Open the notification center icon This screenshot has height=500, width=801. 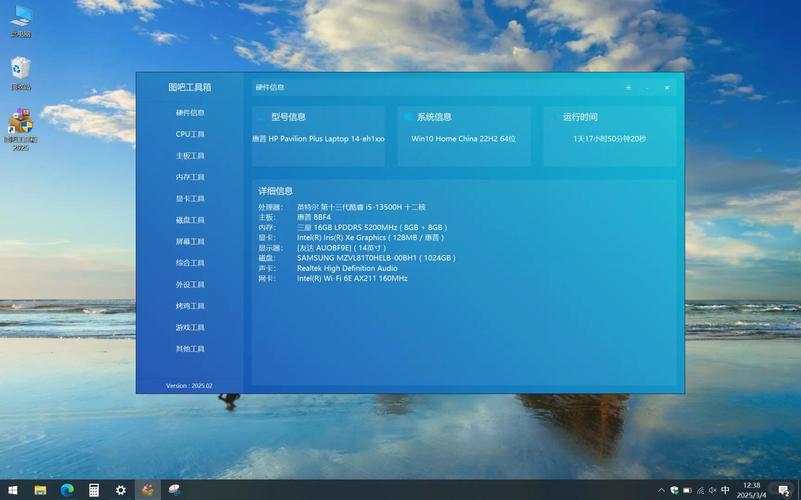(784, 491)
